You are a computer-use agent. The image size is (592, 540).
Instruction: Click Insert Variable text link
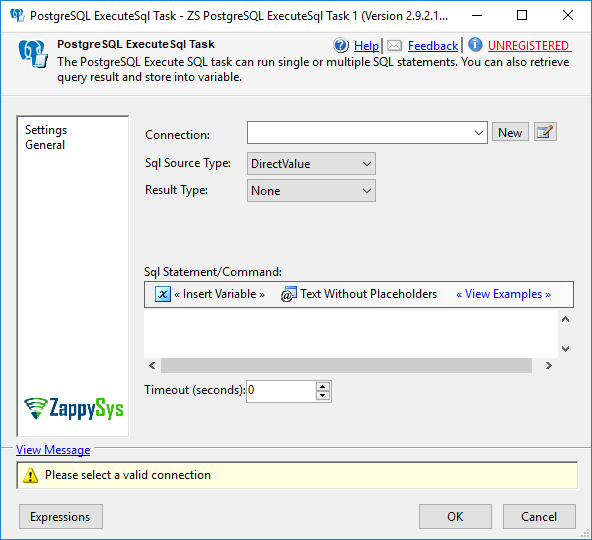(219, 294)
